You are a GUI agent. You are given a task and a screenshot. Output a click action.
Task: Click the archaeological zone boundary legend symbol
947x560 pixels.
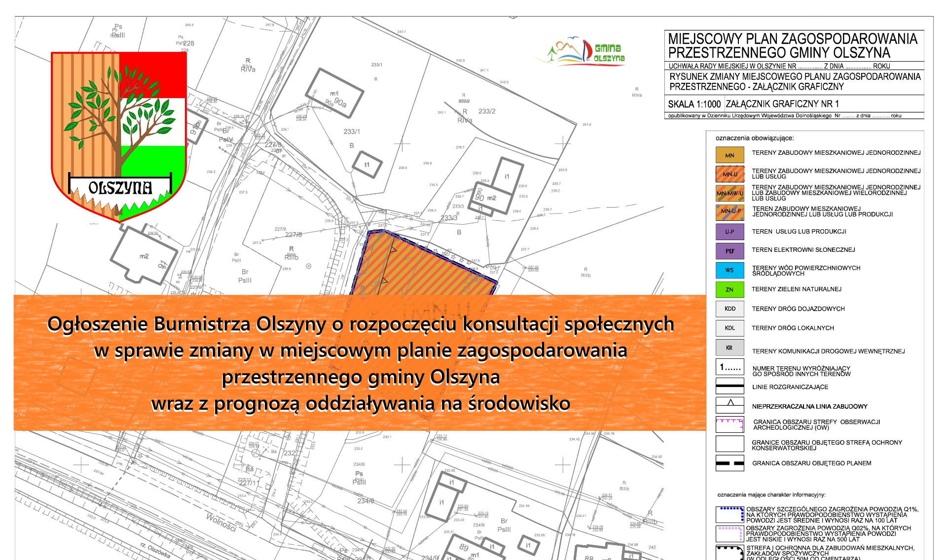[729, 424]
